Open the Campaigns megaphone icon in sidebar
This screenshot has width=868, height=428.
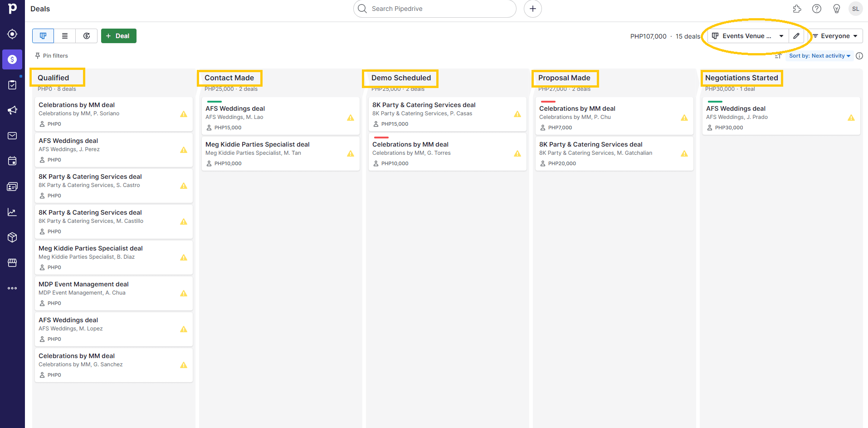click(x=12, y=110)
